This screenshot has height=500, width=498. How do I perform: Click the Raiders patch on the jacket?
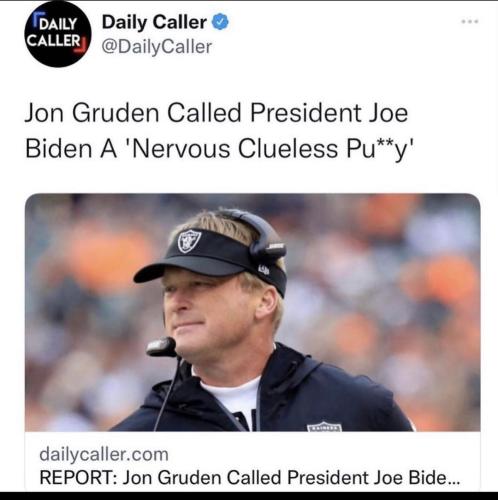pos(324,427)
